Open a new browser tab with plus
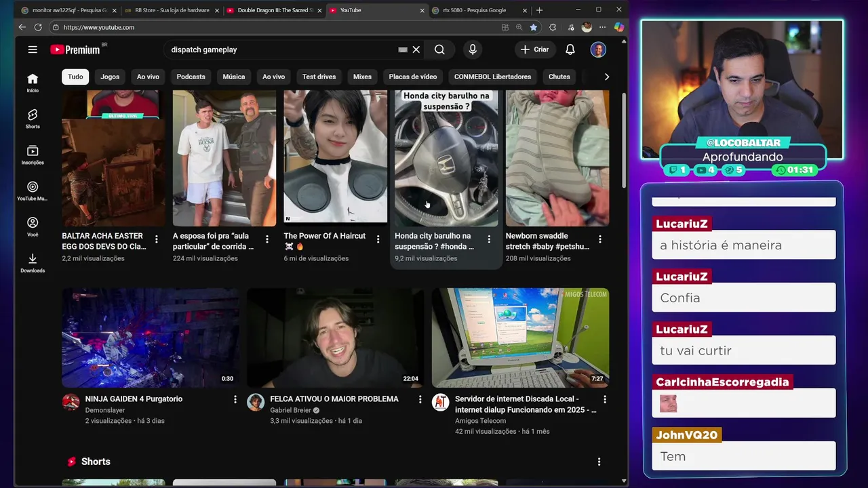Image resolution: width=868 pixels, height=488 pixels. tap(539, 10)
